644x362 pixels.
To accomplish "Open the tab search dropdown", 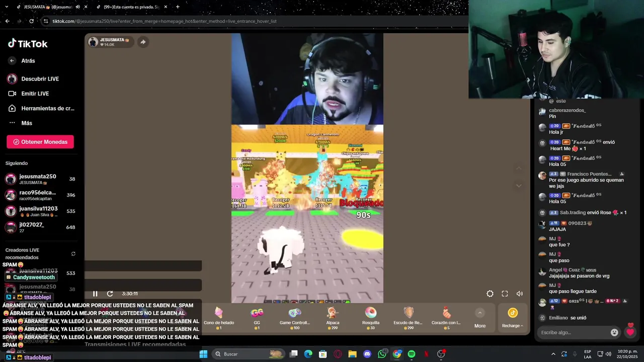I will 6,7.
